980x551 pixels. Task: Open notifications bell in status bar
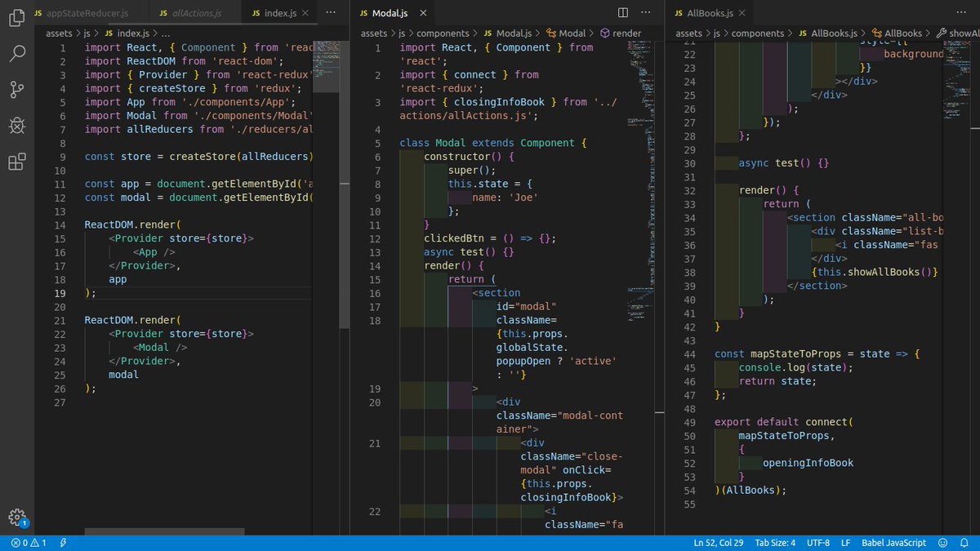[x=964, y=543]
